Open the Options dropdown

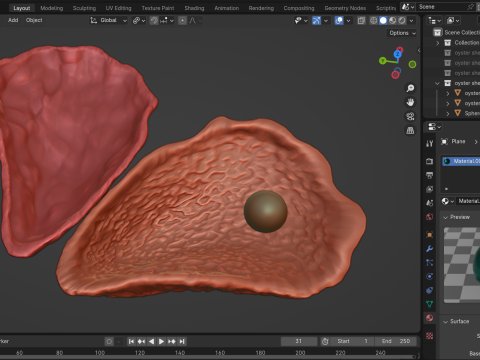click(402, 33)
